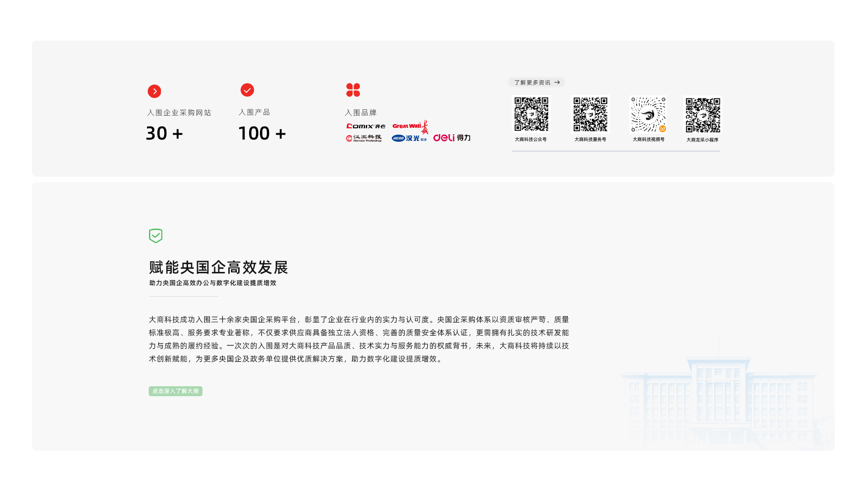Click the 大商科技公众号 QR code
This screenshot has width=868, height=482.
531,114
